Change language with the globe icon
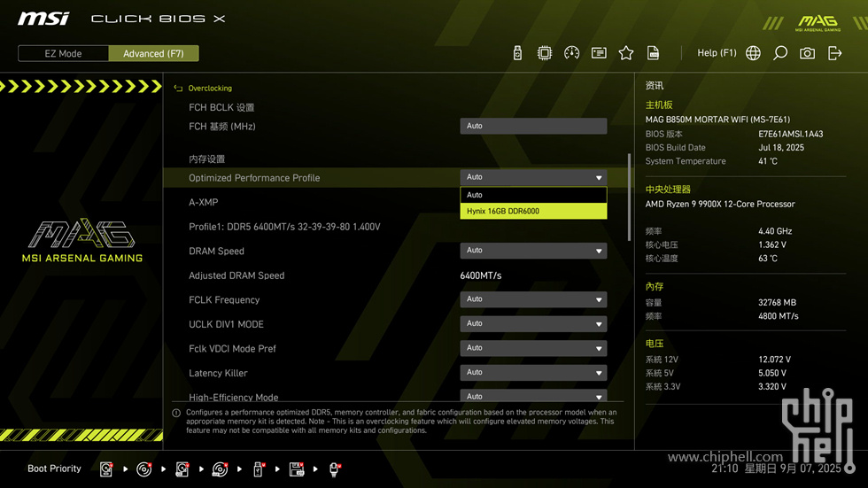 753,53
